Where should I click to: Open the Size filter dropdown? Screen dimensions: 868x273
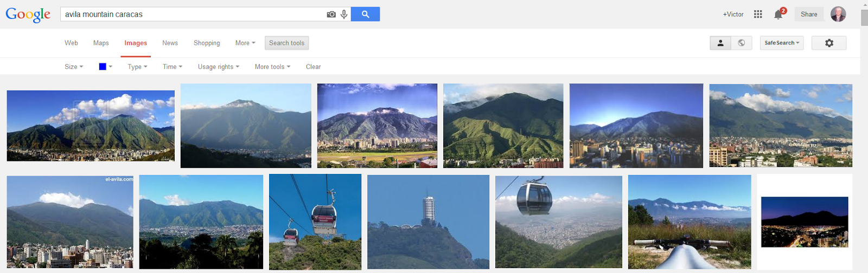pyautogui.click(x=74, y=67)
